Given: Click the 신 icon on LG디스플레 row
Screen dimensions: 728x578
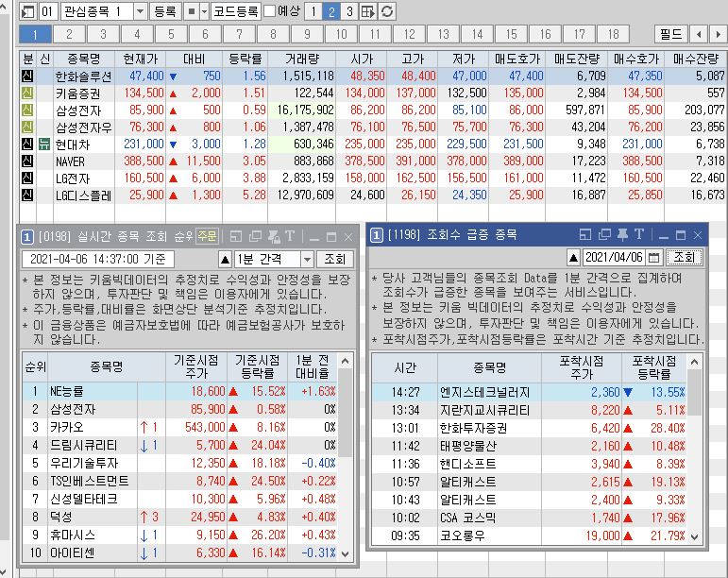Looking at the screenshot, I should 27,195.
